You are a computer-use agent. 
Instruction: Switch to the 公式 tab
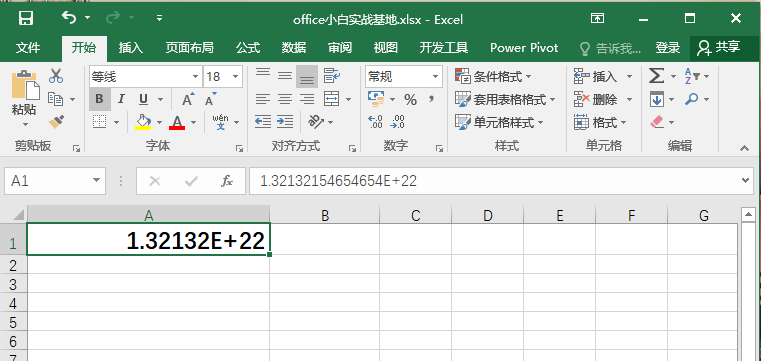click(x=248, y=48)
